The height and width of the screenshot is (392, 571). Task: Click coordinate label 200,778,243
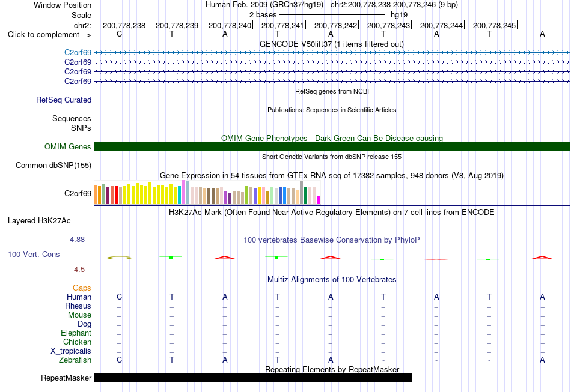click(x=388, y=25)
